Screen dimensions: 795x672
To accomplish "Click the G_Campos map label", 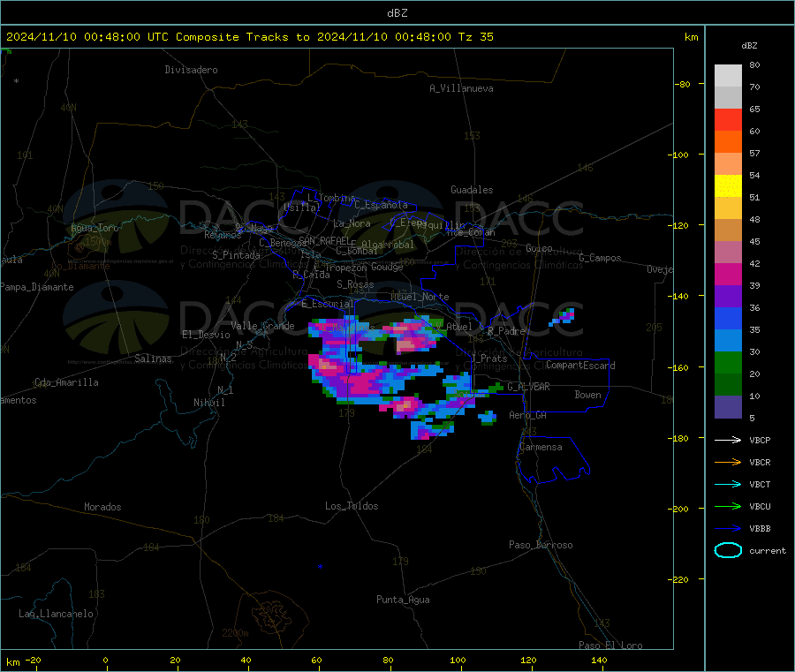I will point(600,258).
